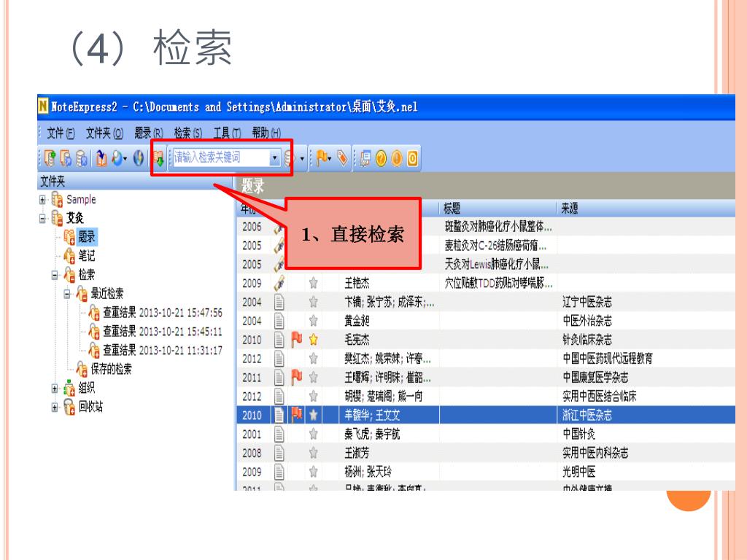
Task: Select the title 穴位贴敷TDD药贴对哮喘豚...
Action: point(498,283)
